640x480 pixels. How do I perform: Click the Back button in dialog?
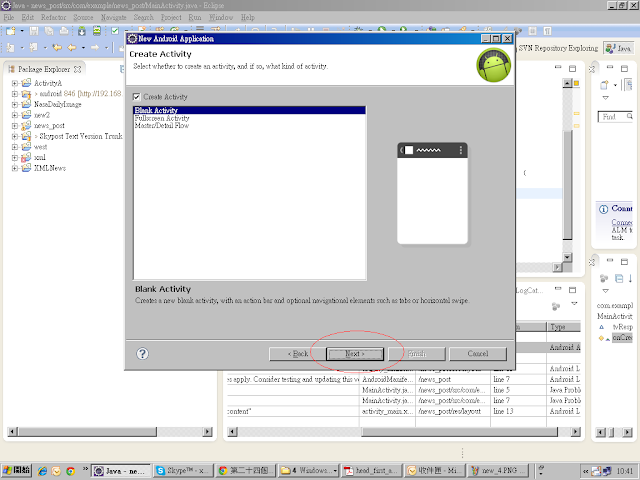pos(298,354)
